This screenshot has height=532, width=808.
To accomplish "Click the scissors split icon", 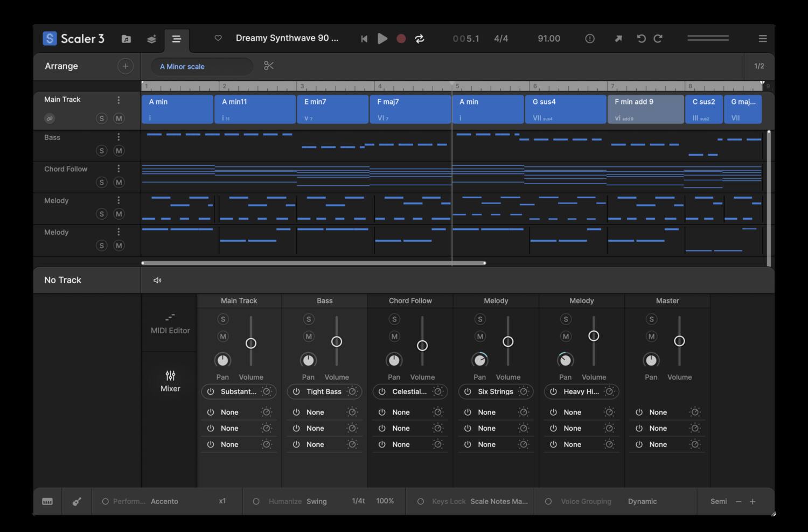I will 269,66.
